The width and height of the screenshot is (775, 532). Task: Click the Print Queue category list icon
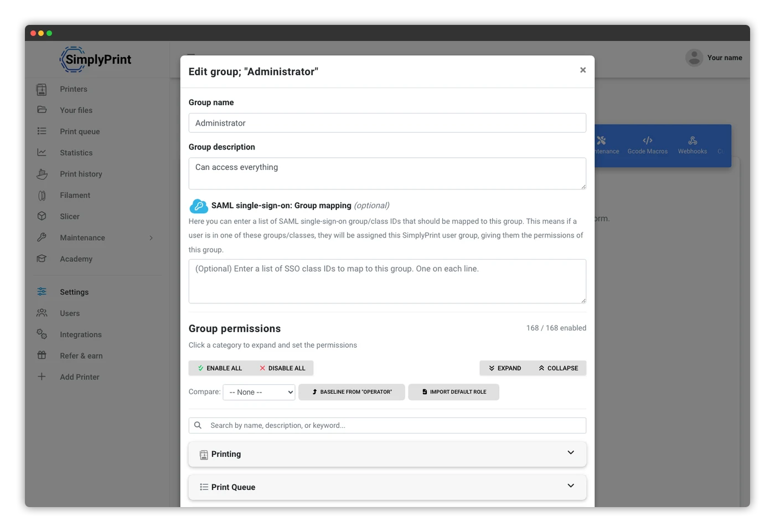(x=204, y=487)
